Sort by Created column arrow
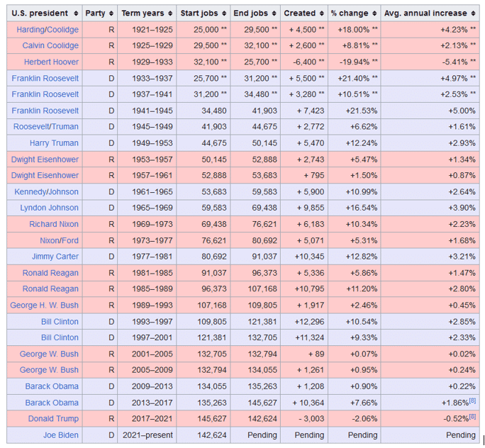The width and height of the screenshot is (485, 448). [322, 13]
